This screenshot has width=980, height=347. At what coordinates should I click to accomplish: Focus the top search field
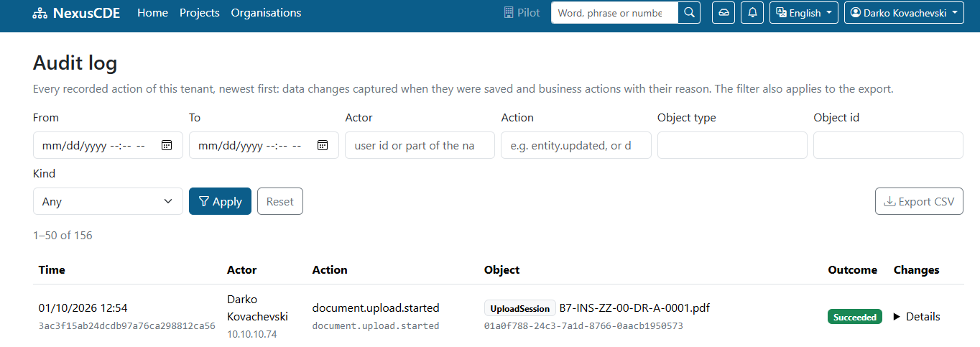[614, 13]
